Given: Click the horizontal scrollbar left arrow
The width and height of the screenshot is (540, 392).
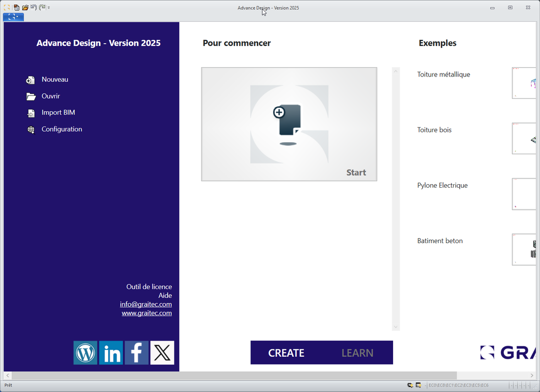Looking at the screenshot, I should pyautogui.click(x=7, y=375).
